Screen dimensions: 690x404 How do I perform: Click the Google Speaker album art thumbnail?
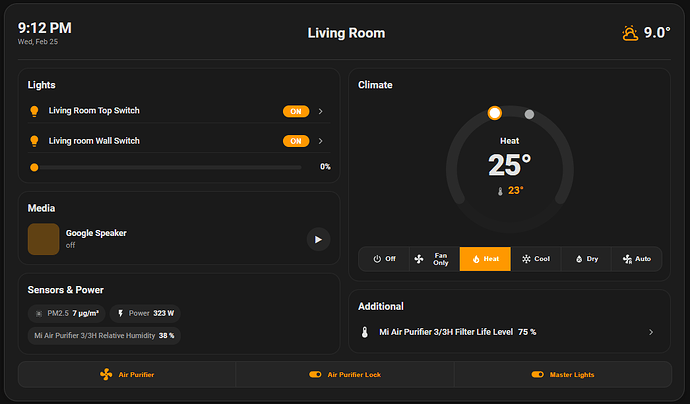[44, 239]
